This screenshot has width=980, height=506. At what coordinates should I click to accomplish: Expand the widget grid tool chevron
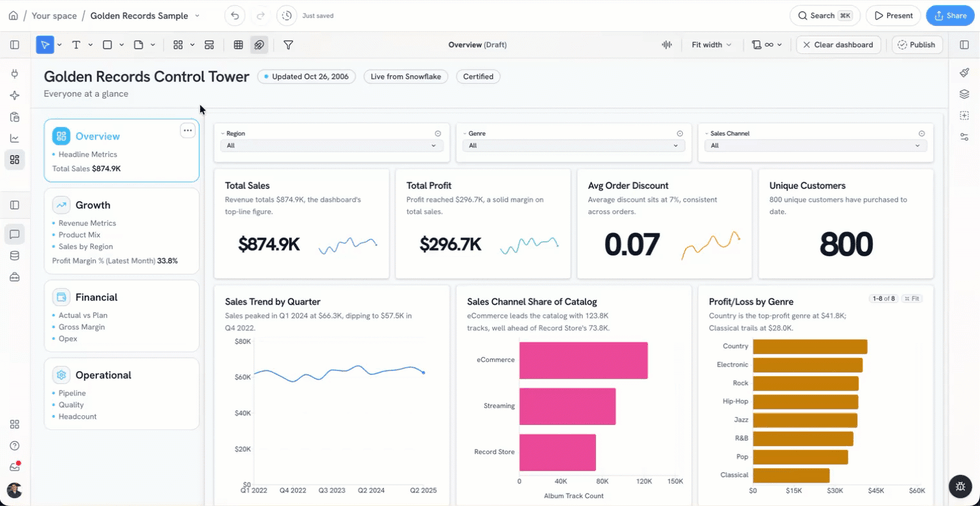(192, 45)
